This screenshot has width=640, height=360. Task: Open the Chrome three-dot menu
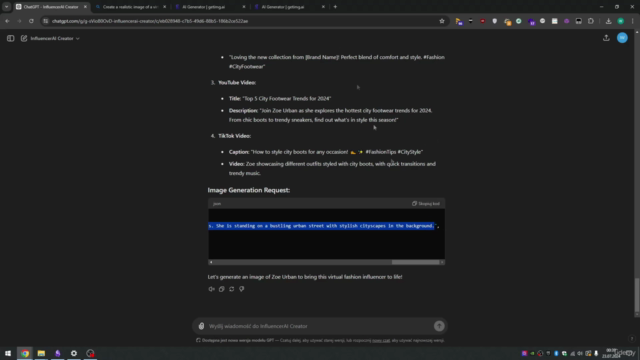632,21
